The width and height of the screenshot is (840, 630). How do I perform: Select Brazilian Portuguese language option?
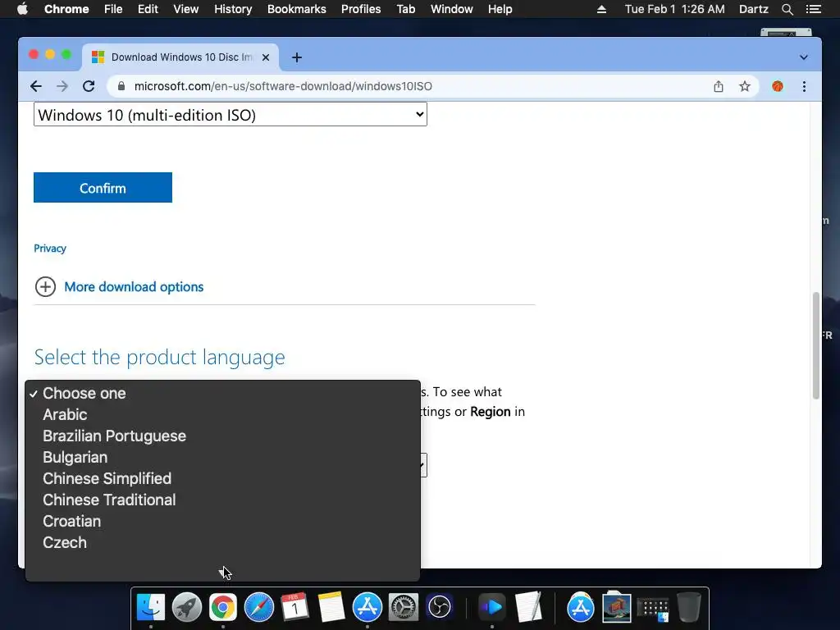pos(223,436)
